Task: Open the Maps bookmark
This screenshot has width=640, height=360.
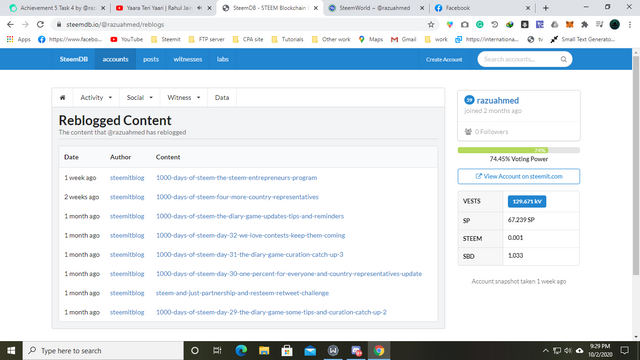Action: tap(371, 39)
